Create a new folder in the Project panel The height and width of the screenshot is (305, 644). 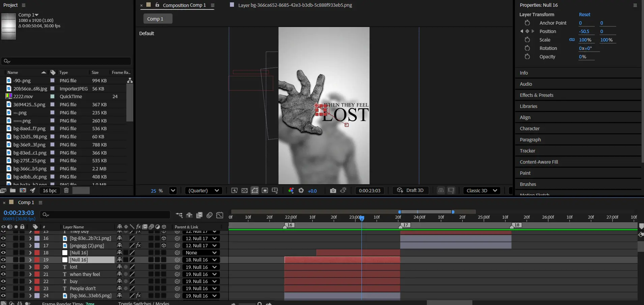click(13, 191)
